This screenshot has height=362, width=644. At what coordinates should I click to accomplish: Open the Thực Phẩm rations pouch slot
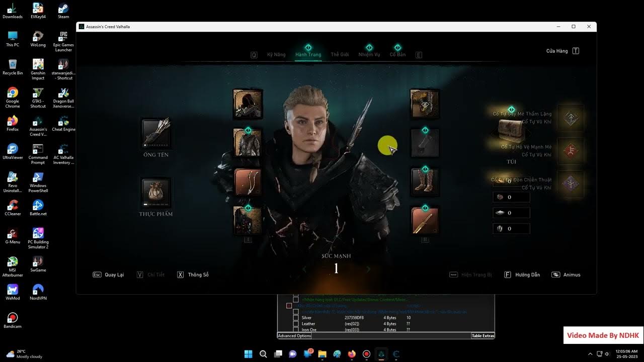(156, 193)
